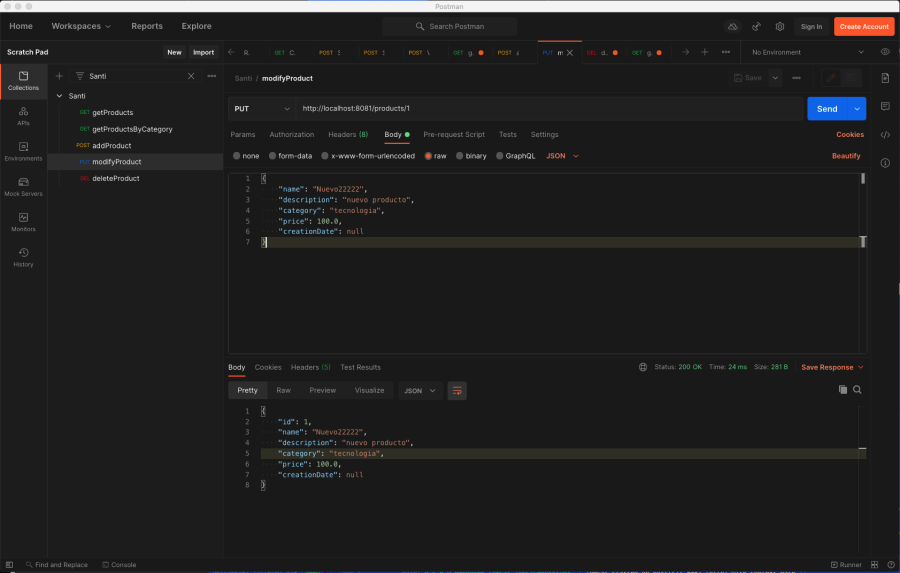Open the code snippet panel icon

click(x=885, y=134)
